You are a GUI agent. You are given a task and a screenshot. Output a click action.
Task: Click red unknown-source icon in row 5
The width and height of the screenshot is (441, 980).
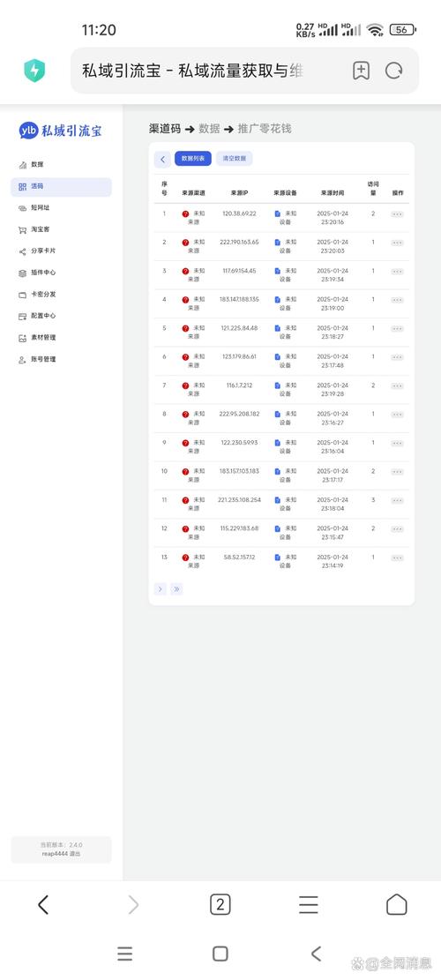click(185, 328)
